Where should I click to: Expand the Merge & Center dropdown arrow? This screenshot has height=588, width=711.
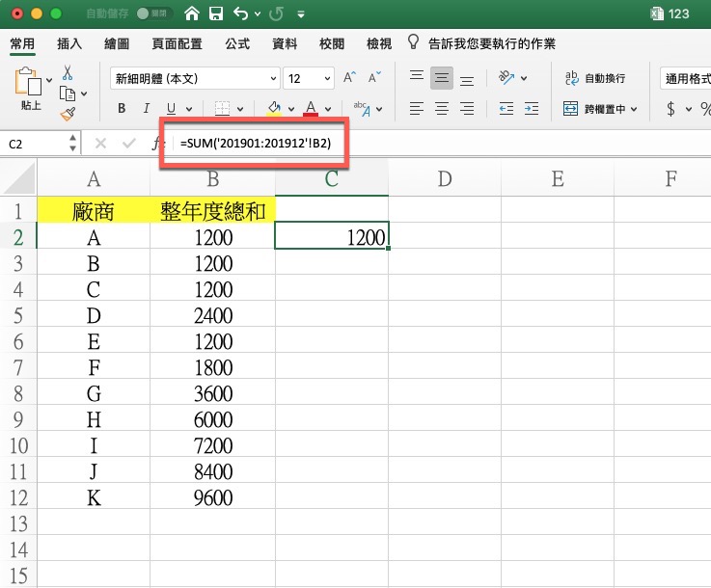(x=634, y=110)
